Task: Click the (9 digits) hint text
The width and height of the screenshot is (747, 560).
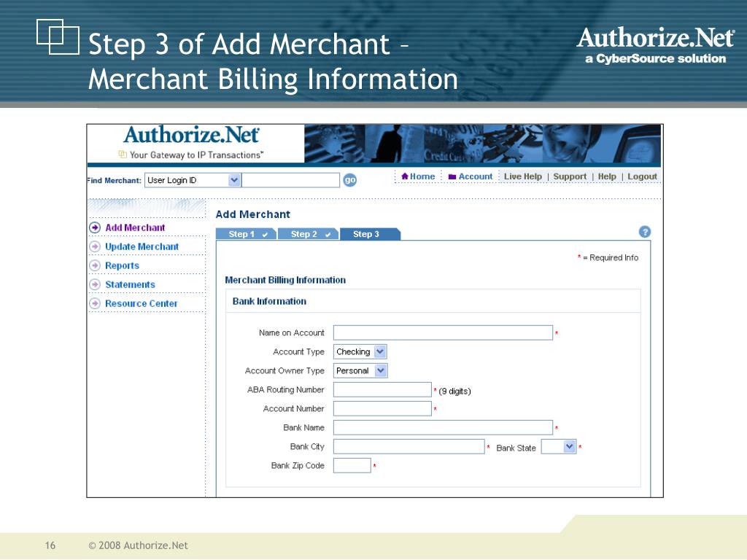Action: coord(454,392)
